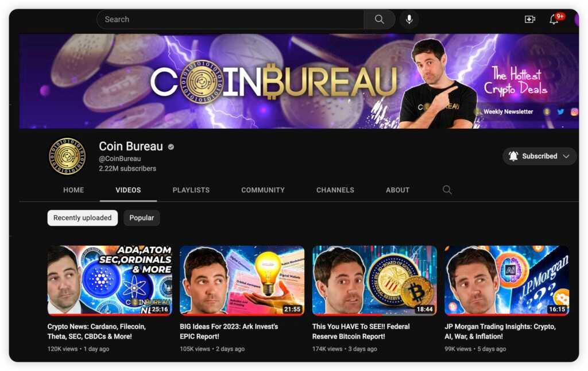Select the Popular filter chip

coord(141,218)
